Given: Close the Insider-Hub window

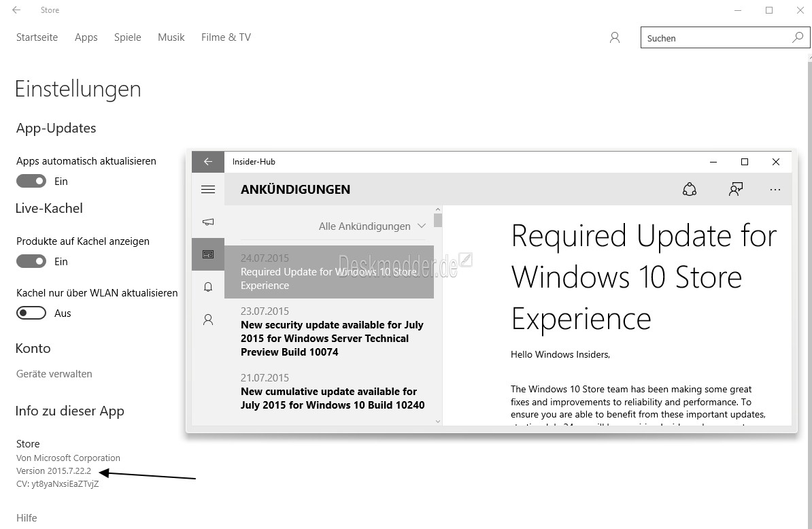Looking at the screenshot, I should [776, 162].
